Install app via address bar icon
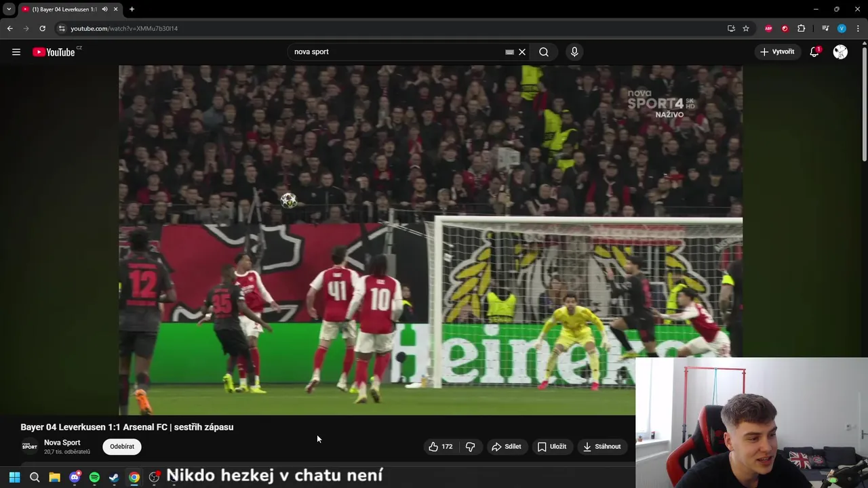The height and width of the screenshot is (488, 868). pyautogui.click(x=731, y=28)
